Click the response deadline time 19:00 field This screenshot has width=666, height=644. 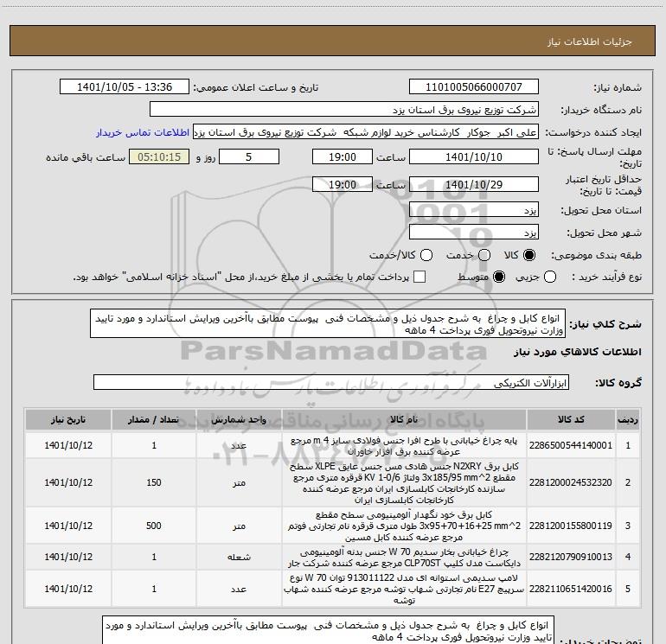tap(343, 156)
